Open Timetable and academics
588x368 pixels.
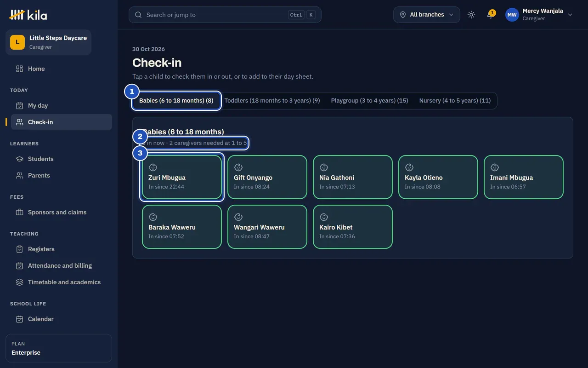(62, 282)
